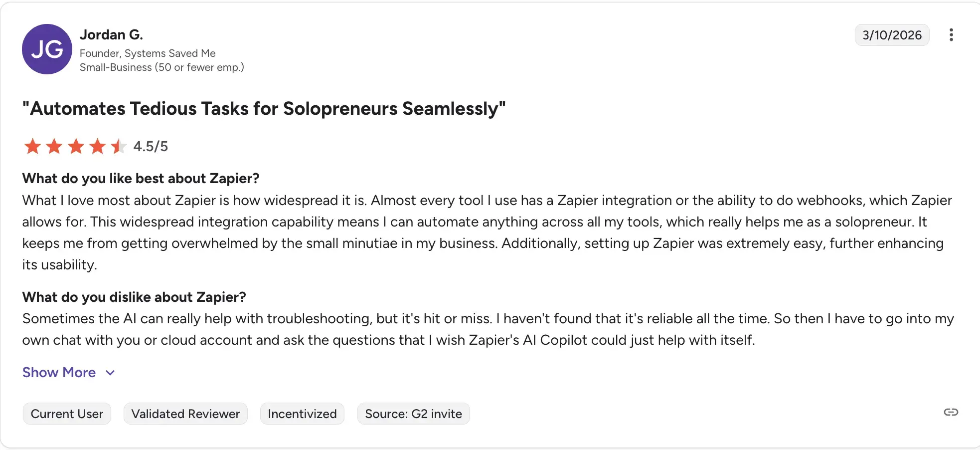The image size is (980, 450).
Task: Click the purple JG avatar
Action: pos(47,49)
